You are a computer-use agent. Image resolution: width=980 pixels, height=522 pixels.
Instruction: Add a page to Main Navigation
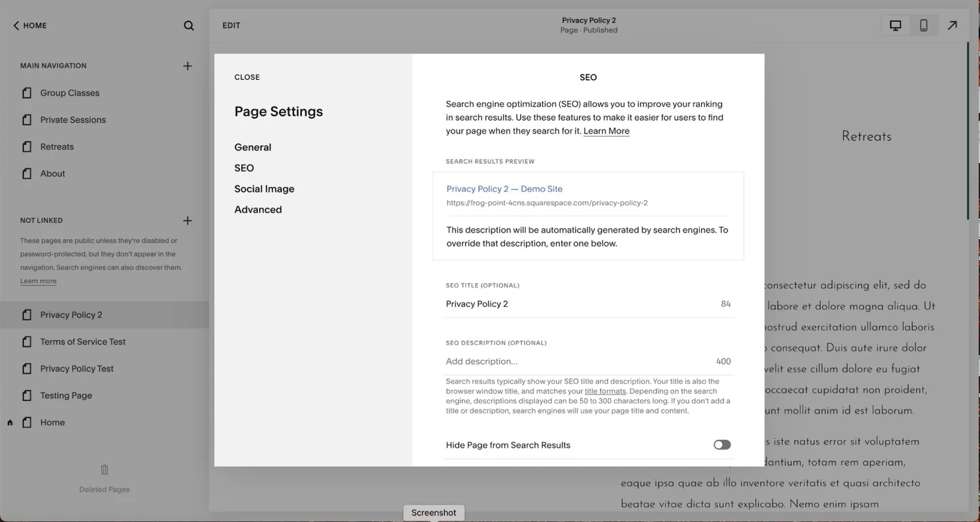pos(188,65)
